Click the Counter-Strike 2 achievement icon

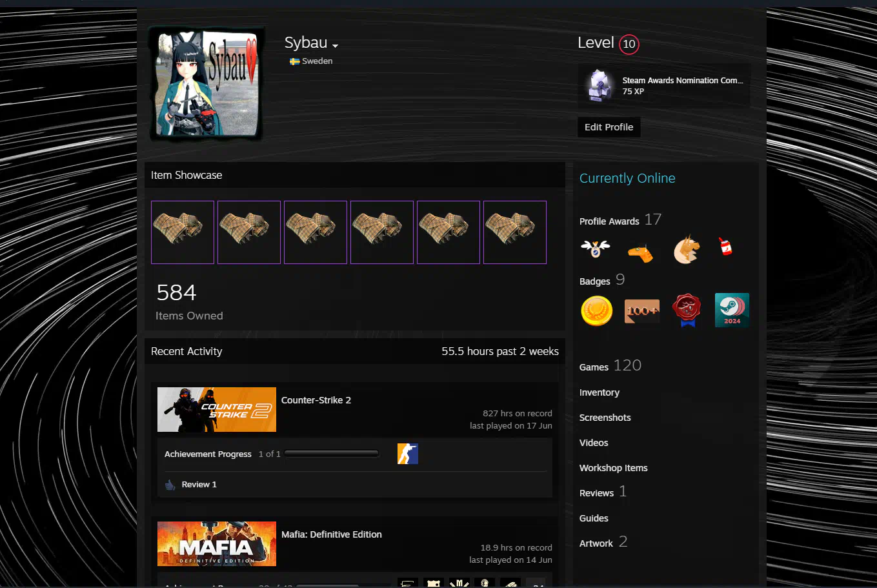(x=408, y=454)
